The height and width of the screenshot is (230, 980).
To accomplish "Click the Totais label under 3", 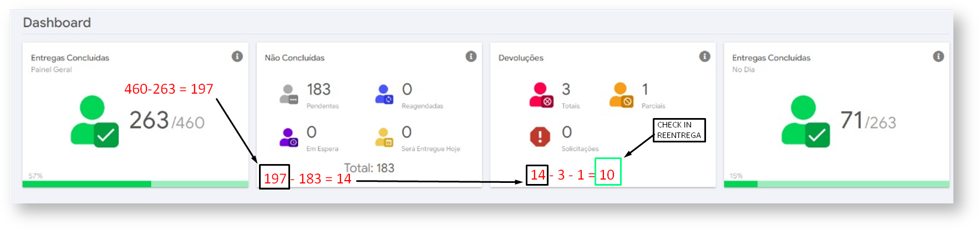I will (x=570, y=106).
